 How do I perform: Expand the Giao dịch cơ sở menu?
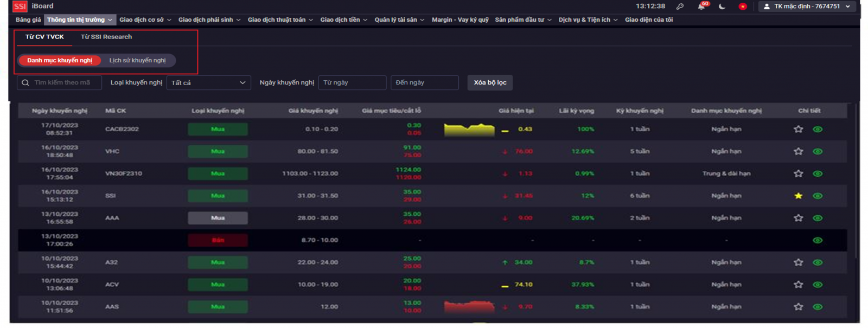tap(145, 20)
